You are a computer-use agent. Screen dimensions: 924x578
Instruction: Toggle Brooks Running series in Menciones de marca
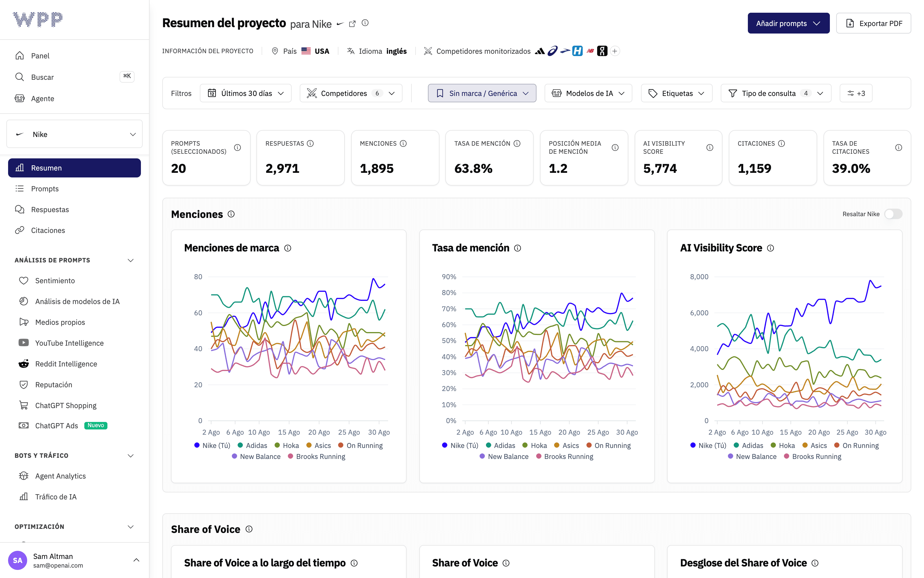click(x=316, y=456)
